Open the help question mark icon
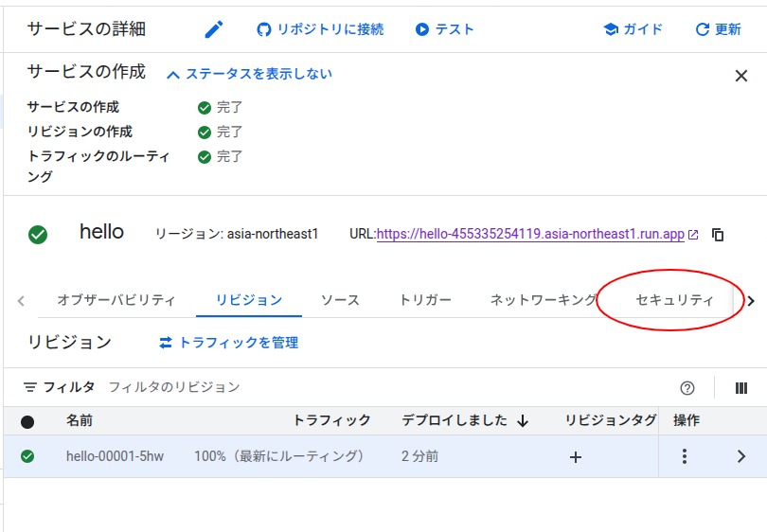 [x=687, y=388]
